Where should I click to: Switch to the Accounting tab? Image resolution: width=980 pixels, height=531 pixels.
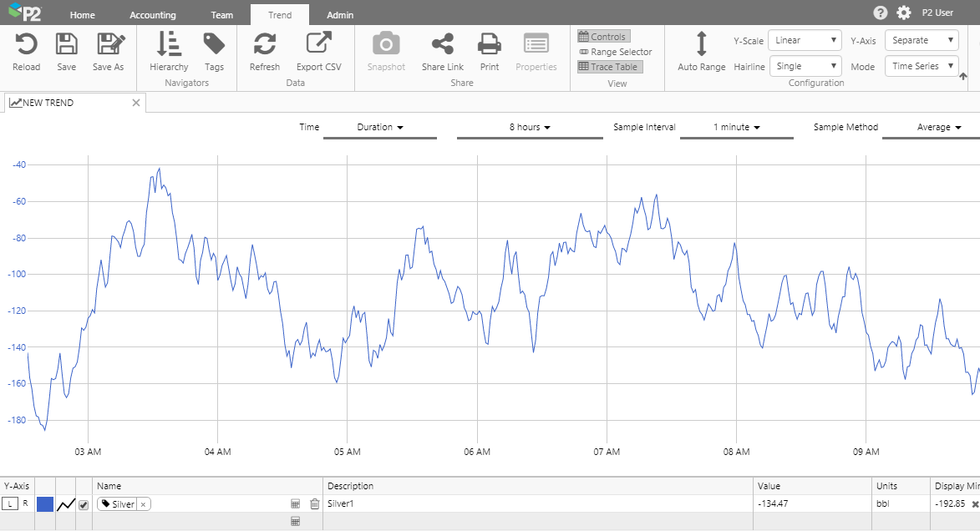(153, 15)
